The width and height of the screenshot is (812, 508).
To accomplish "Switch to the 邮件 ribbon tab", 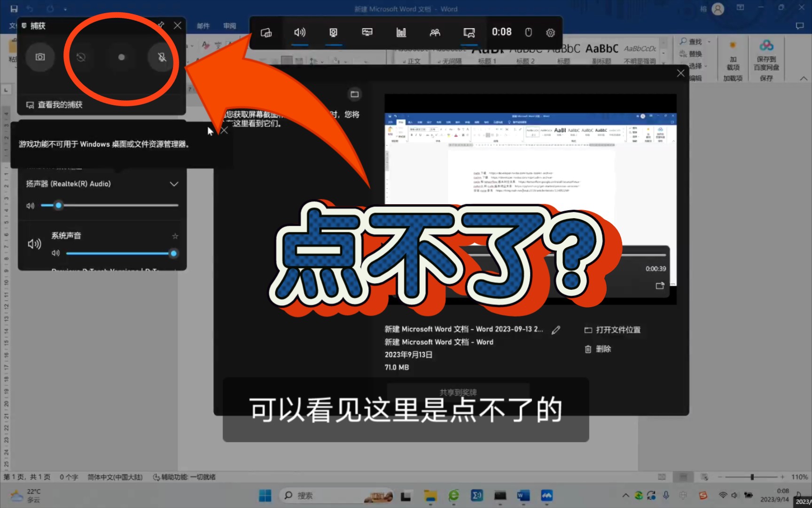I will click(203, 26).
